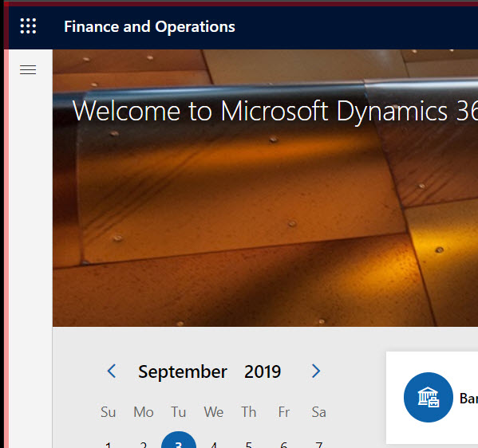
Task: Click the Fr weekday header
Action: [x=284, y=412]
